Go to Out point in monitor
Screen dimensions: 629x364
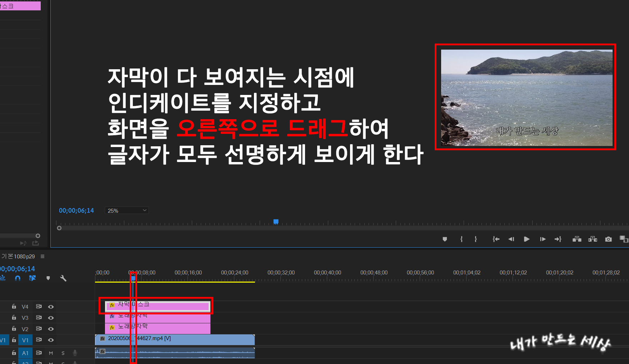(558, 239)
